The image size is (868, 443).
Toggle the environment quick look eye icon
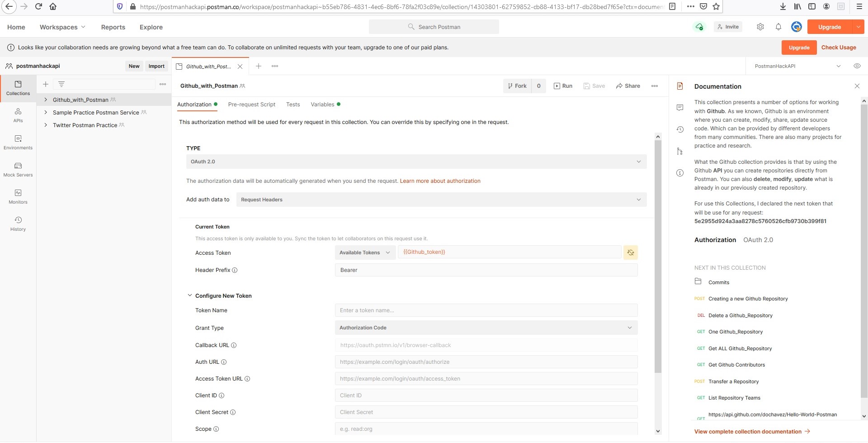pyautogui.click(x=857, y=66)
